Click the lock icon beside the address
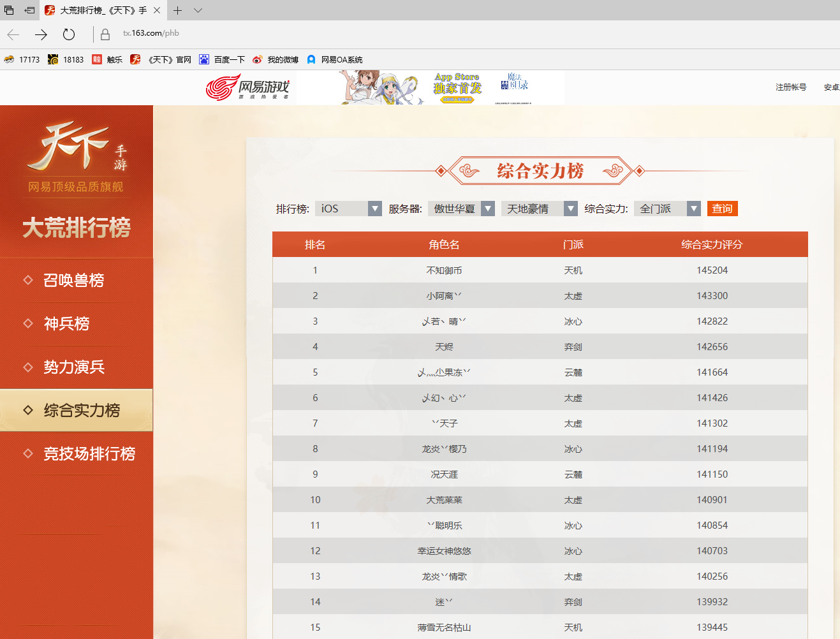840x639 pixels. click(105, 34)
